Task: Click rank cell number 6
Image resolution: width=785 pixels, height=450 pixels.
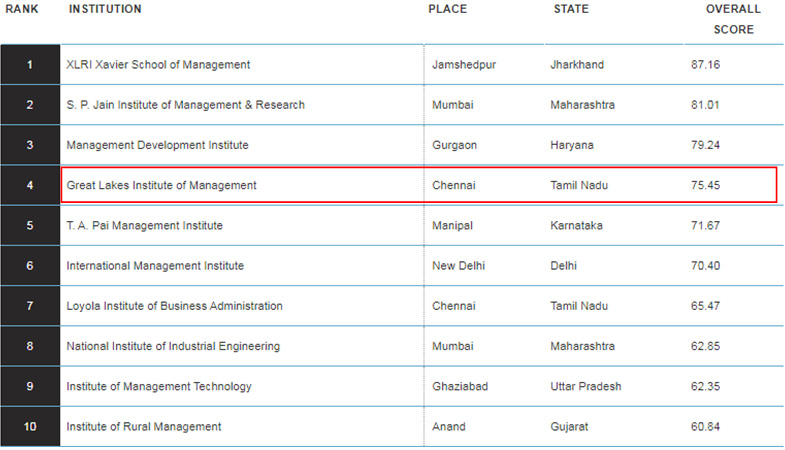Action: (30, 266)
